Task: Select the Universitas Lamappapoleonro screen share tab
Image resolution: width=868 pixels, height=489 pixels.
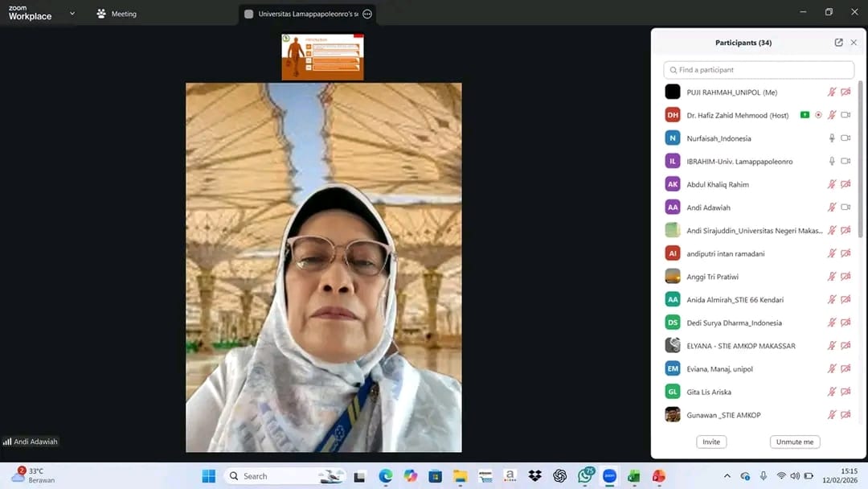Action: [x=305, y=14]
